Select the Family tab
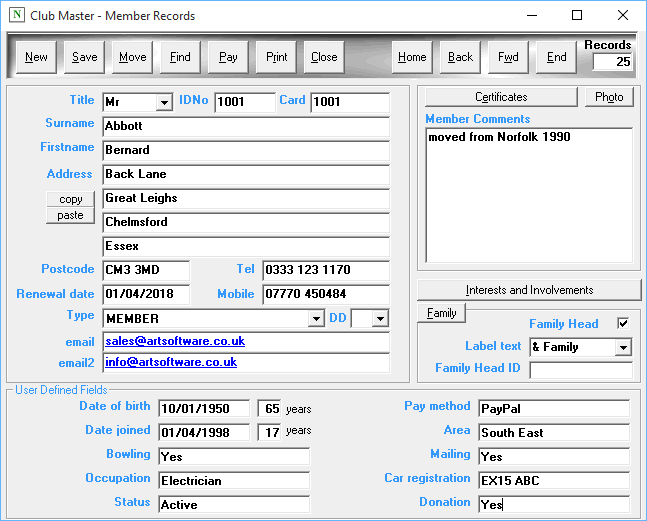The image size is (647, 521). (442, 313)
